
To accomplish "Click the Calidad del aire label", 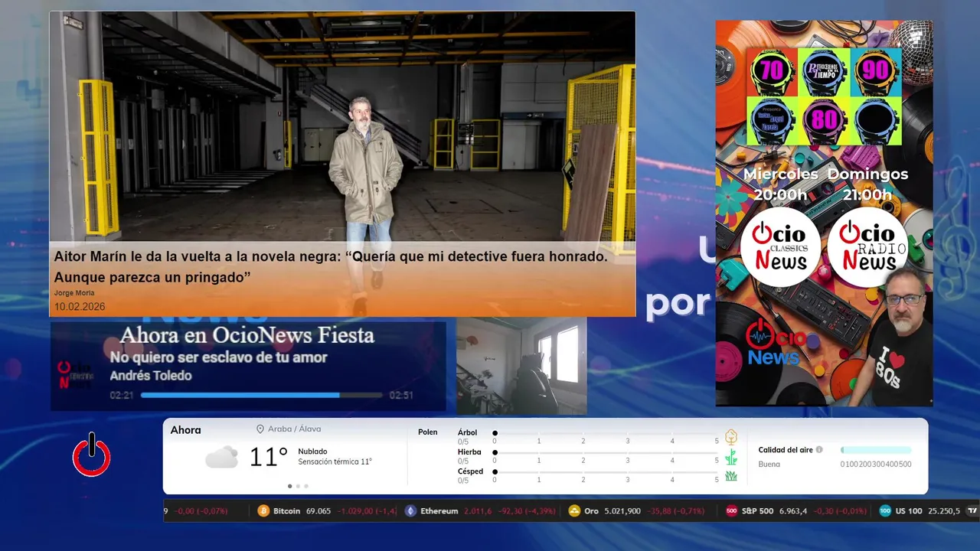I will coord(786,450).
